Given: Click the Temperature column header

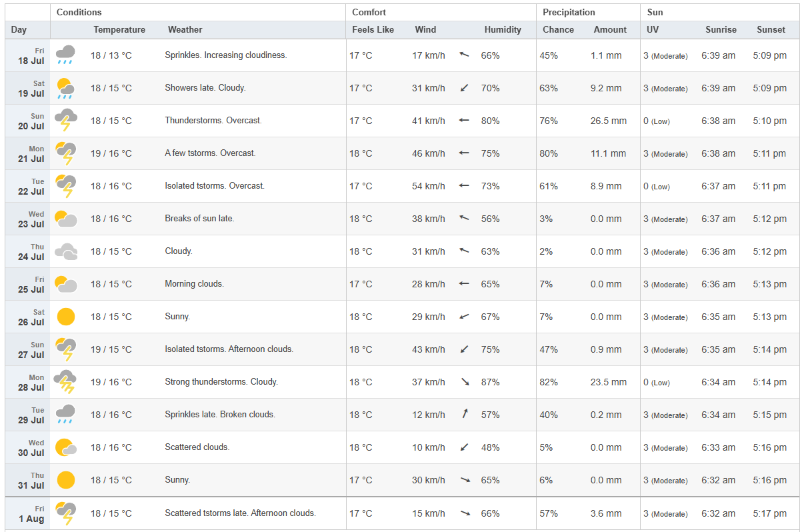Looking at the screenshot, I should click(119, 30).
